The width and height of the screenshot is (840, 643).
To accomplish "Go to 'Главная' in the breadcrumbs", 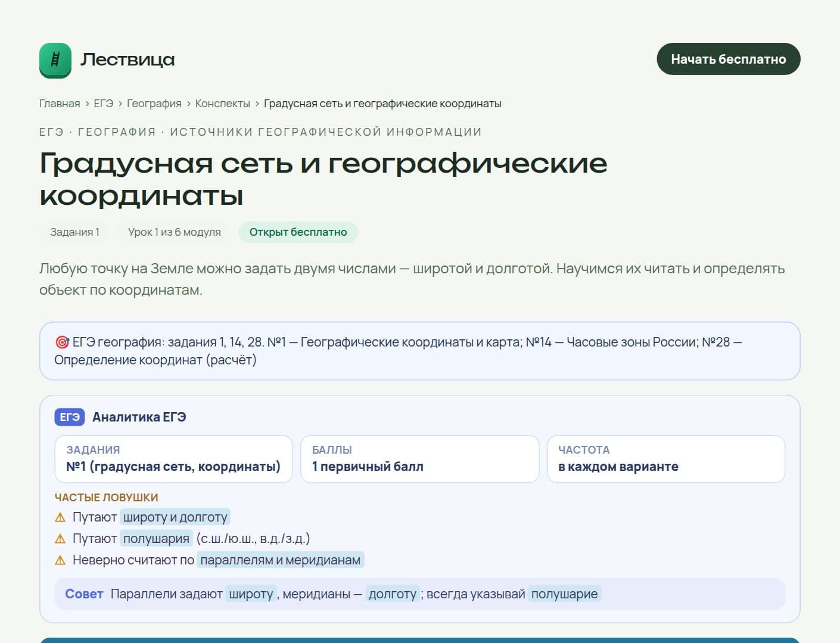I will pyautogui.click(x=60, y=104).
